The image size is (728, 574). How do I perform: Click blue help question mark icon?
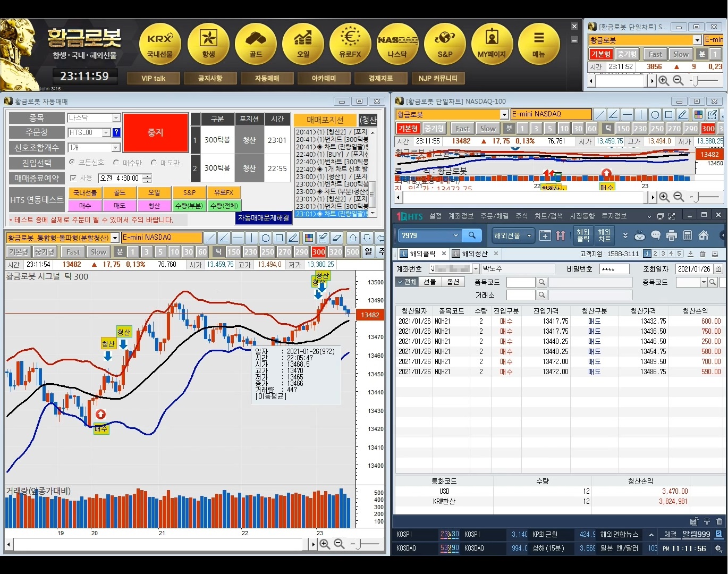click(116, 132)
